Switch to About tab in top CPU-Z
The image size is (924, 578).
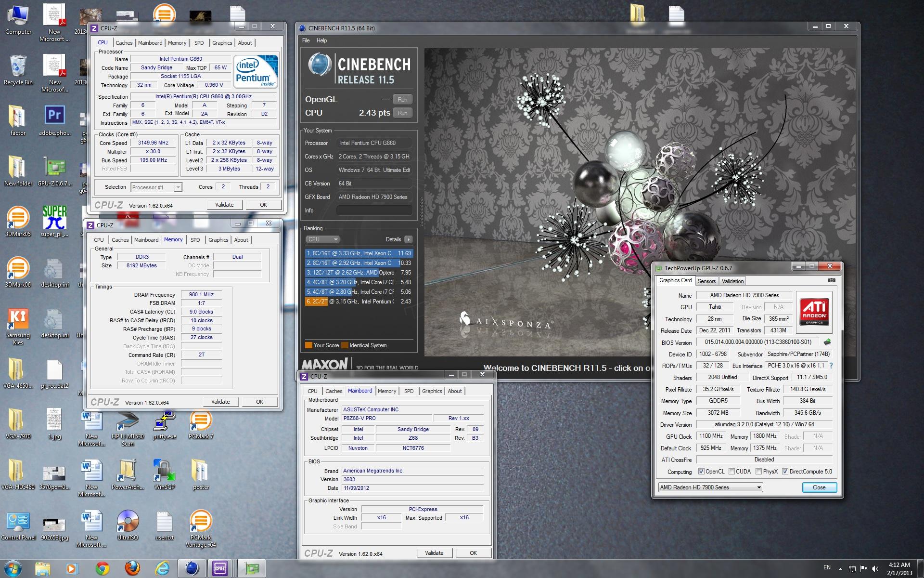pyautogui.click(x=245, y=43)
